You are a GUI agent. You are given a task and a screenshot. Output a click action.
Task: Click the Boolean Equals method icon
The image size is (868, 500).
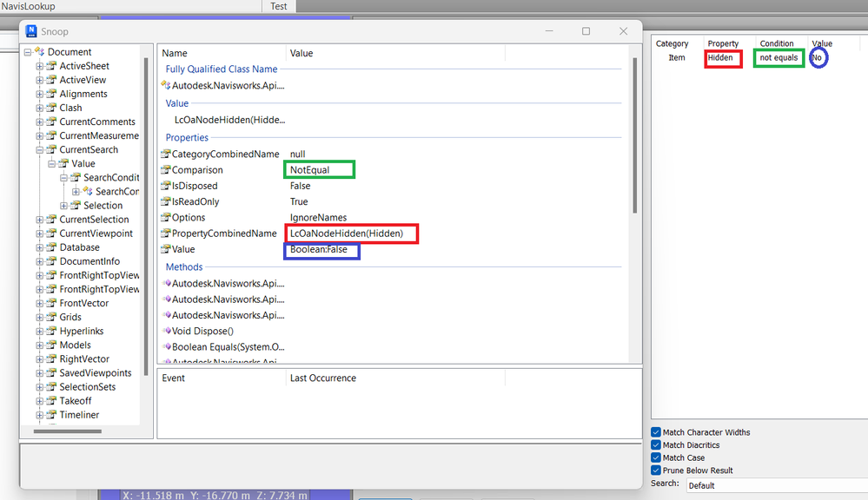tap(167, 347)
